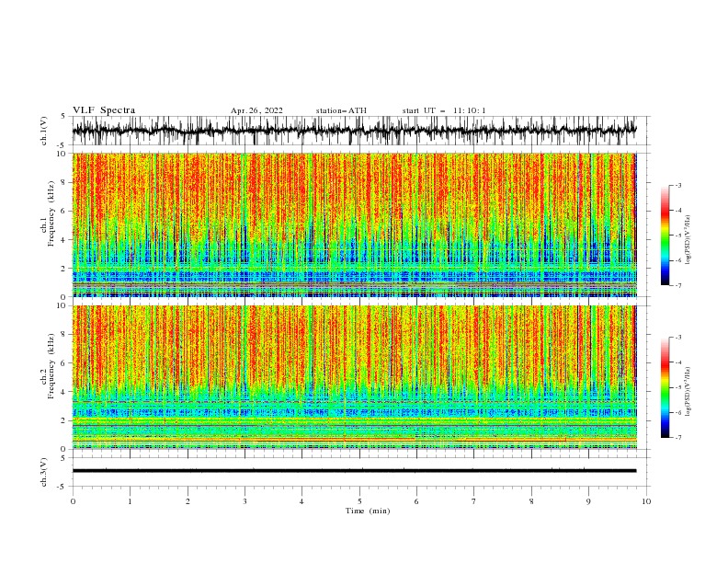Click the ch.1 spectrogram color bar
Image resolution: width=728 pixels, height=563 pixels.
665,236
